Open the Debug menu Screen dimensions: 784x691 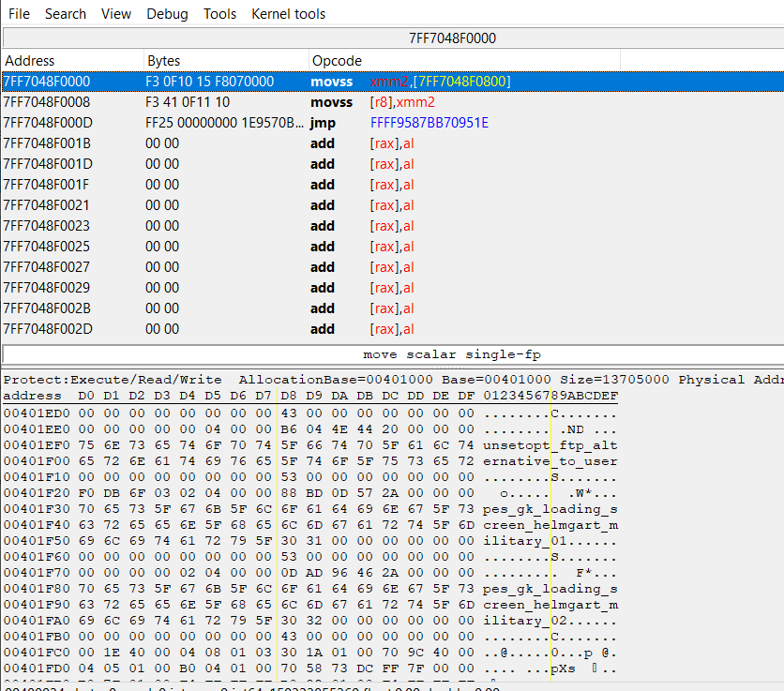167,14
